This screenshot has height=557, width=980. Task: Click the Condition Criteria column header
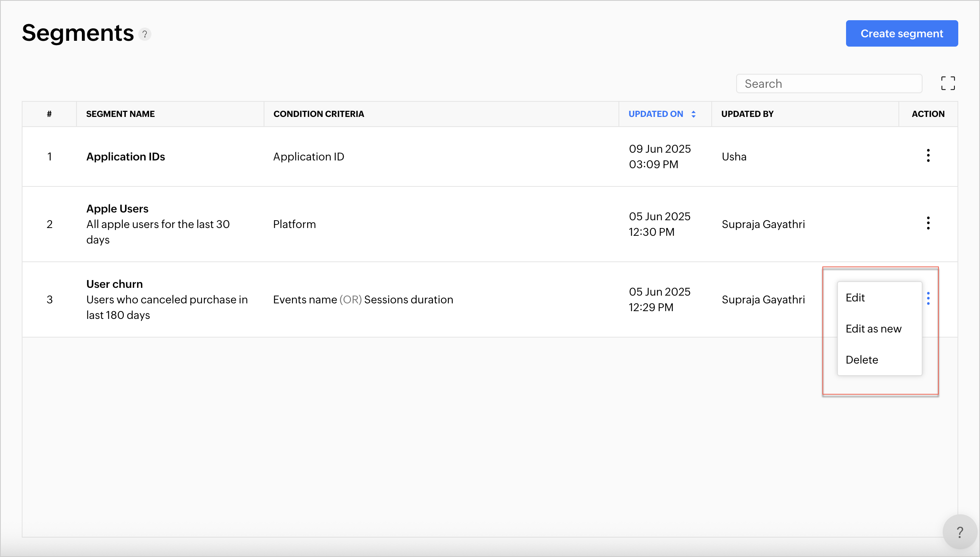pyautogui.click(x=318, y=114)
